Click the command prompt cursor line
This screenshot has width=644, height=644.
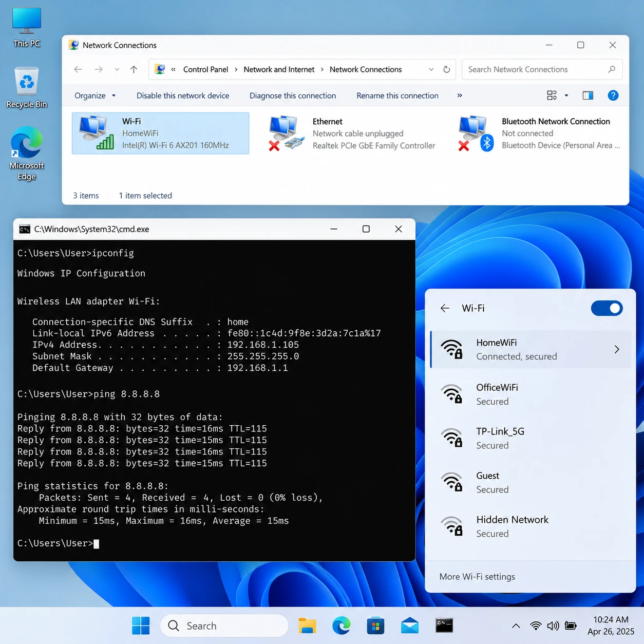pos(58,543)
